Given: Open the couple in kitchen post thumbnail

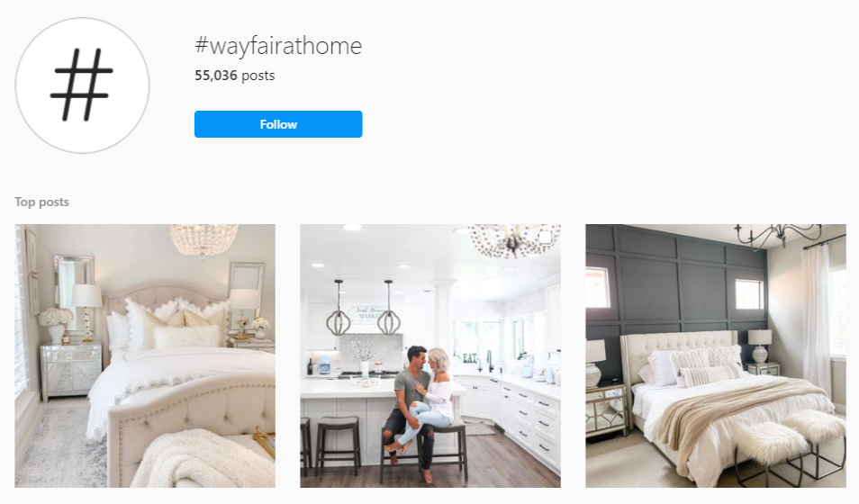Looking at the screenshot, I should [430, 355].
